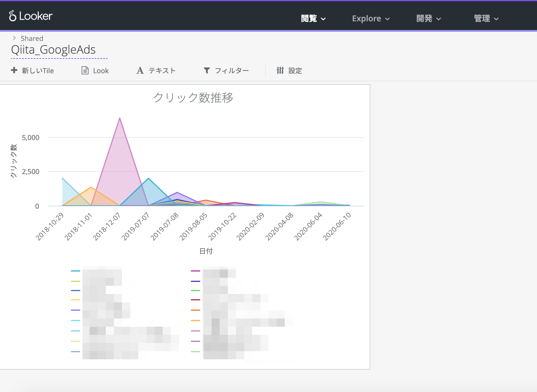Screen dimensions: 537x392
Task: Click the plus icon for 新しいTile
Action: 14,70
